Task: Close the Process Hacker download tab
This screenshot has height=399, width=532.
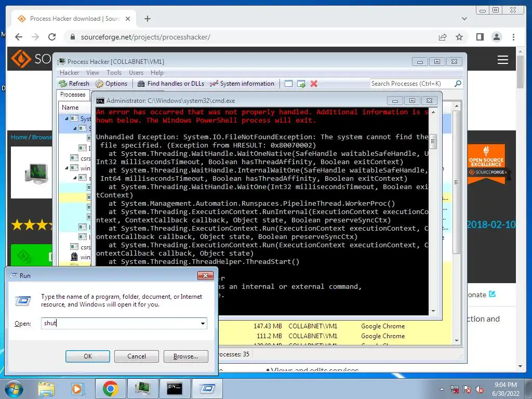Action: tap(128, 19)
